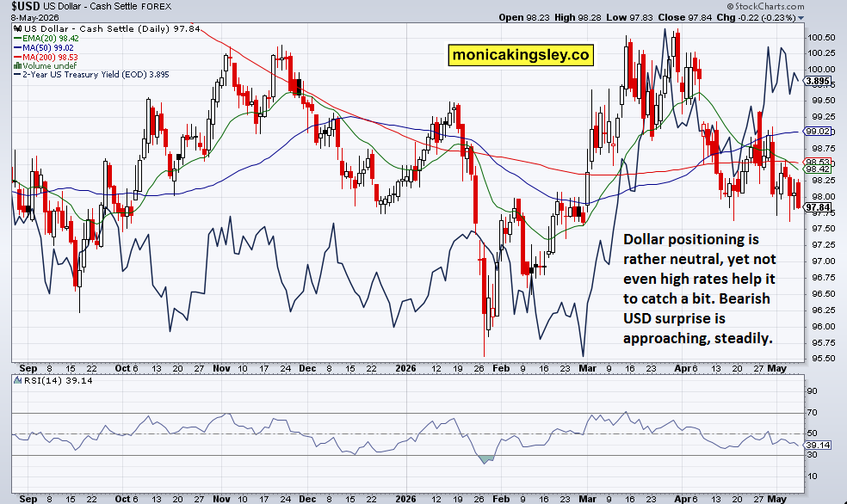Open the monicakingsley.co yellow banner

pos(521,55)
